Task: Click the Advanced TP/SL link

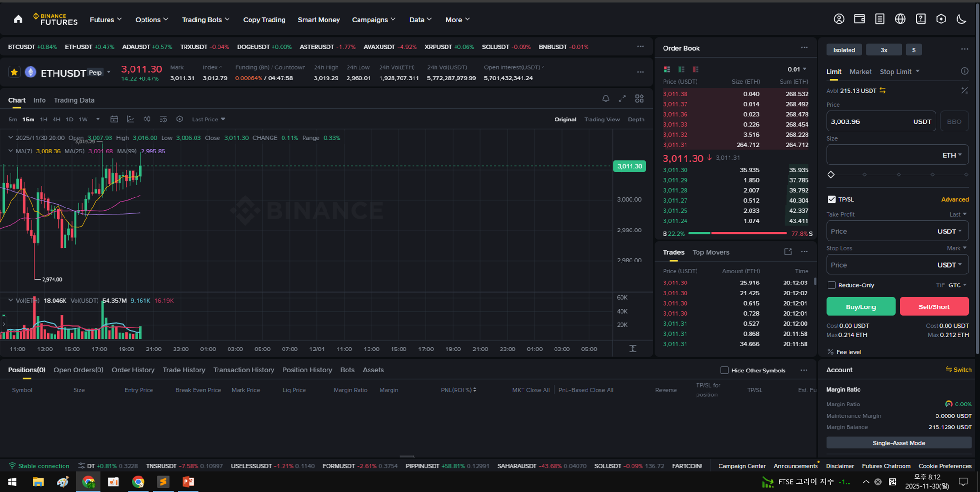Action: coord(955,199)
